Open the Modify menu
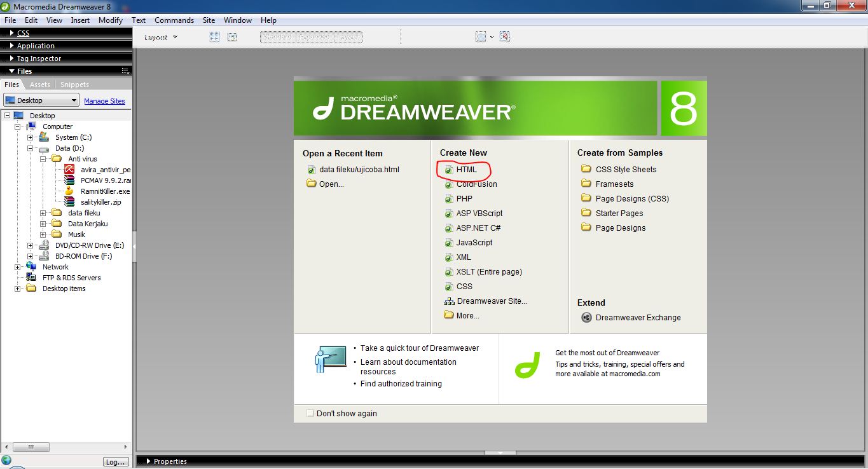Screen dimensions: 868x469 111,20
